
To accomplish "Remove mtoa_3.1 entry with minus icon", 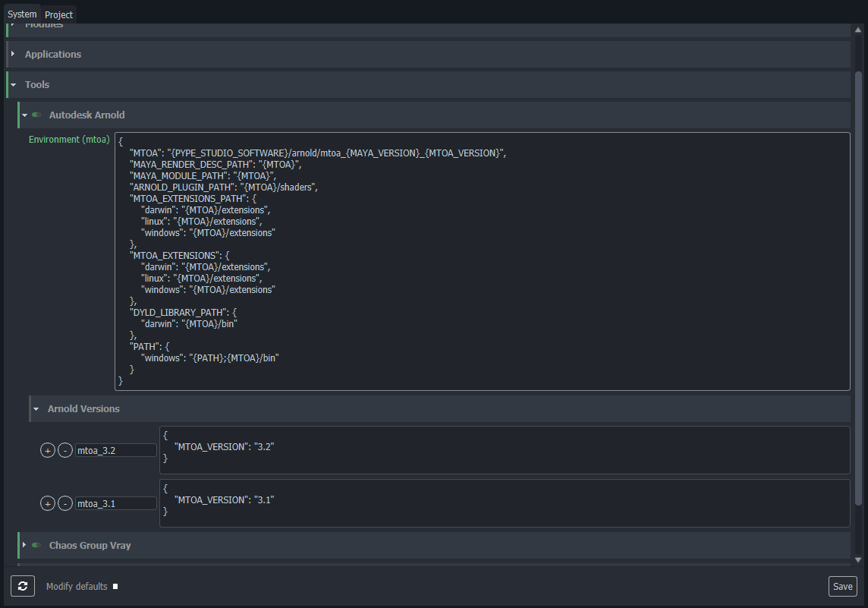I will [64, 503].
